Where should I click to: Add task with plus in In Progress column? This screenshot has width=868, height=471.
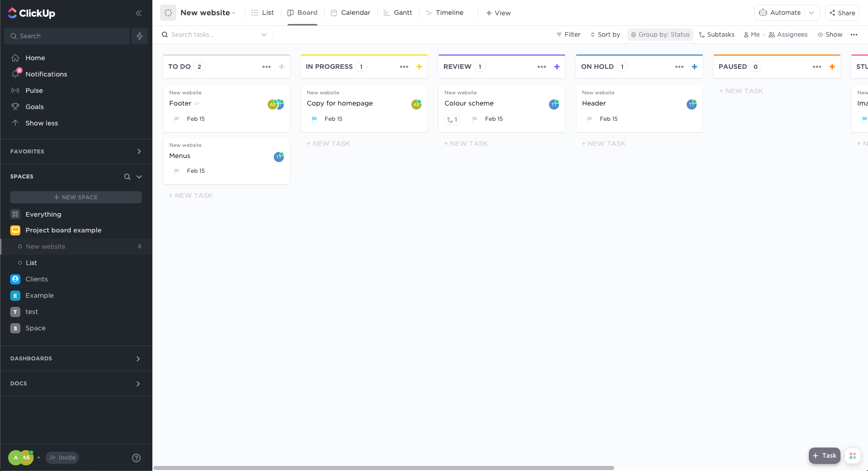tap(419, 67)
